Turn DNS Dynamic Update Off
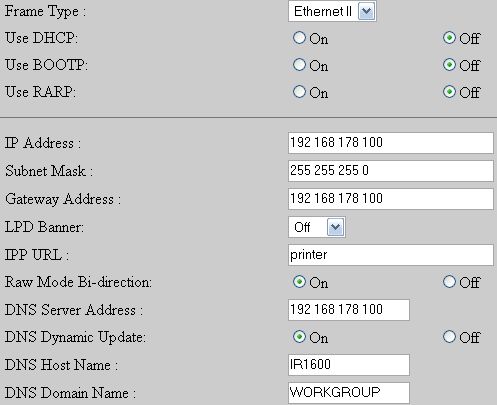This screenshot has width=497, height=405. tap(449, 337)
